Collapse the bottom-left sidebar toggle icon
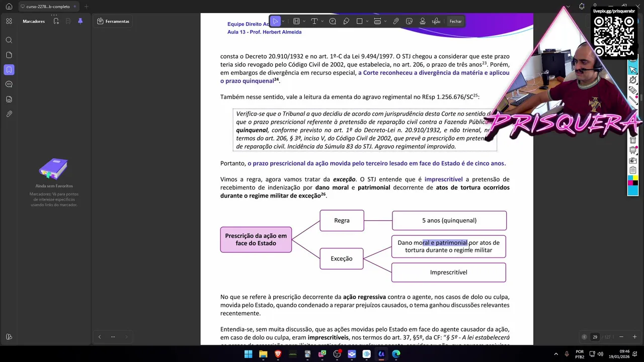Image resolution: width=644 pixels, height=362 pixels. [9, 337]
